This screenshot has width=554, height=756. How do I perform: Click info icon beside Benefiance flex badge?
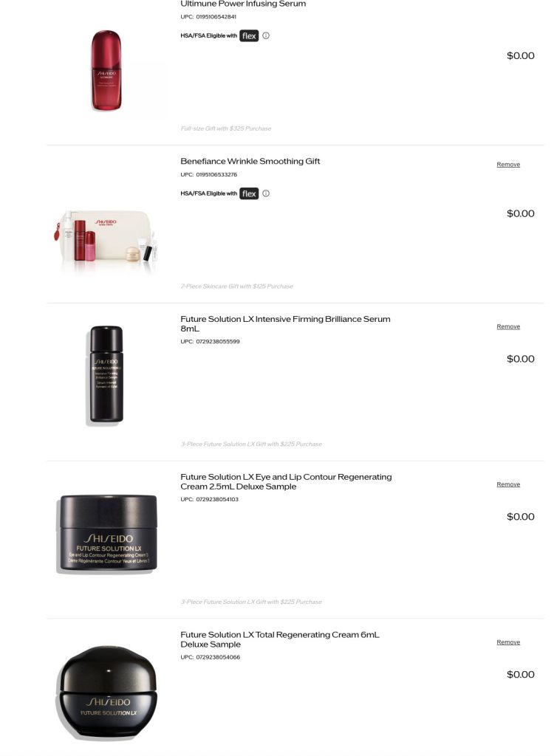click(266, 193)
